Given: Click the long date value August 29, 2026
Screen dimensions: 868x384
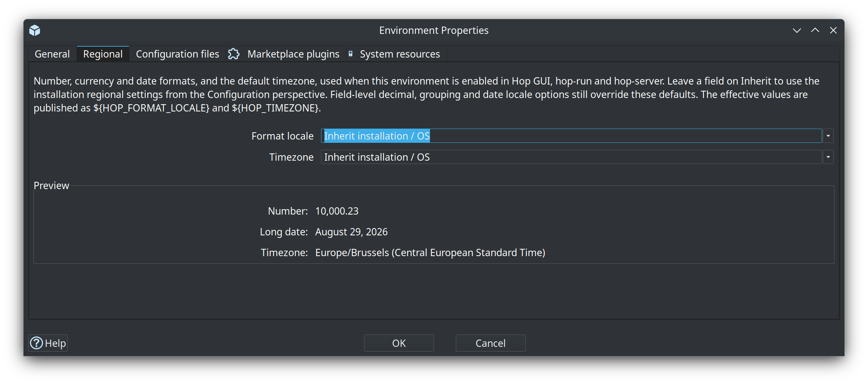Looking at the screenshot, I should [x=352, y=232].
